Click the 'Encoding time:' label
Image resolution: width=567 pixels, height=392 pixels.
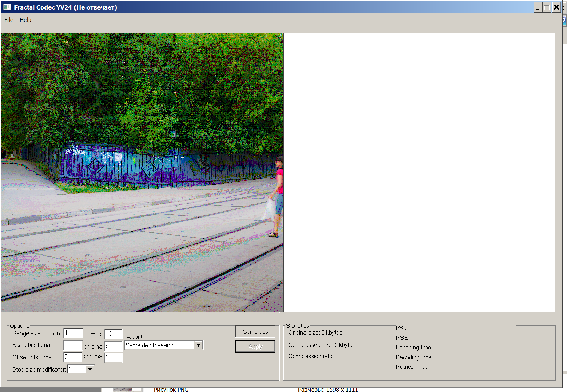pos(414,347)
